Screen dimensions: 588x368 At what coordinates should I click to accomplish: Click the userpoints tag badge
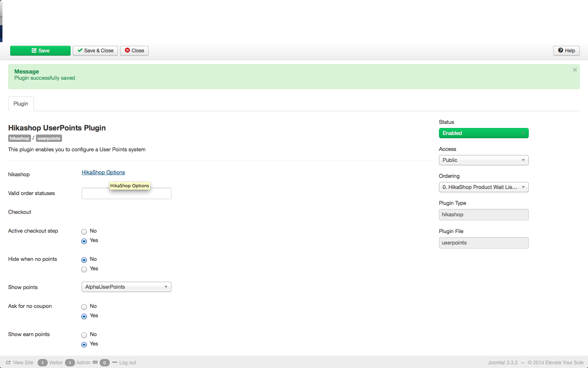point(49,138)
